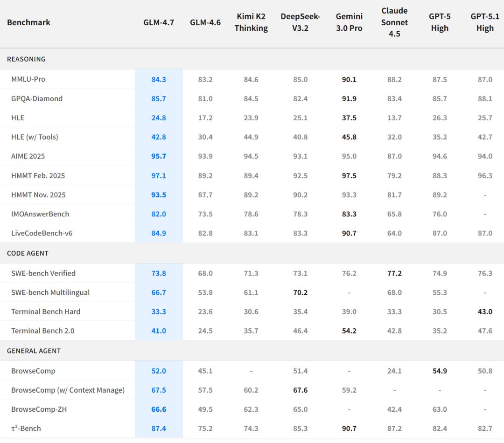This screenshot has width=504, height=443.
Task: Click GLM-4.7's AIME 2025 score 95.7
Action: click(x=159, y=156)
